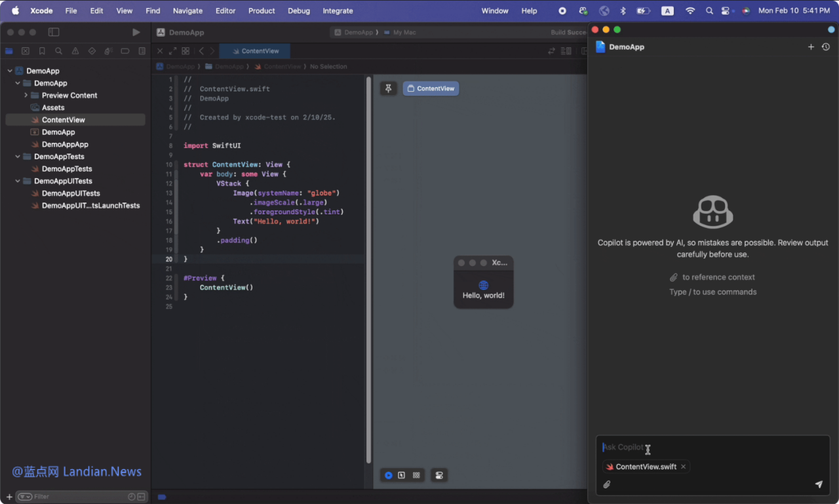Hide the navigator sidebar with leftmost toolbar toggle
Screen dimensions: 839x504
click(53, 31)
